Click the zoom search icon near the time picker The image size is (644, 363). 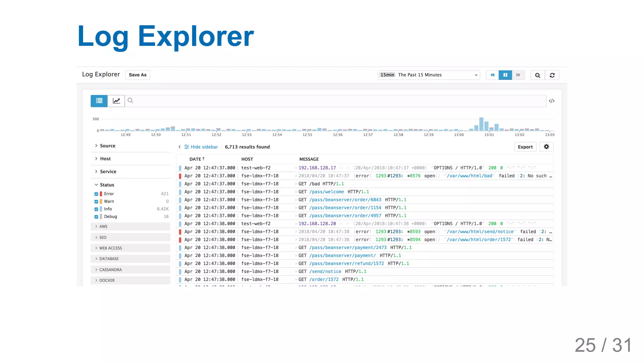pyautogui.click(x=538, y=75)
